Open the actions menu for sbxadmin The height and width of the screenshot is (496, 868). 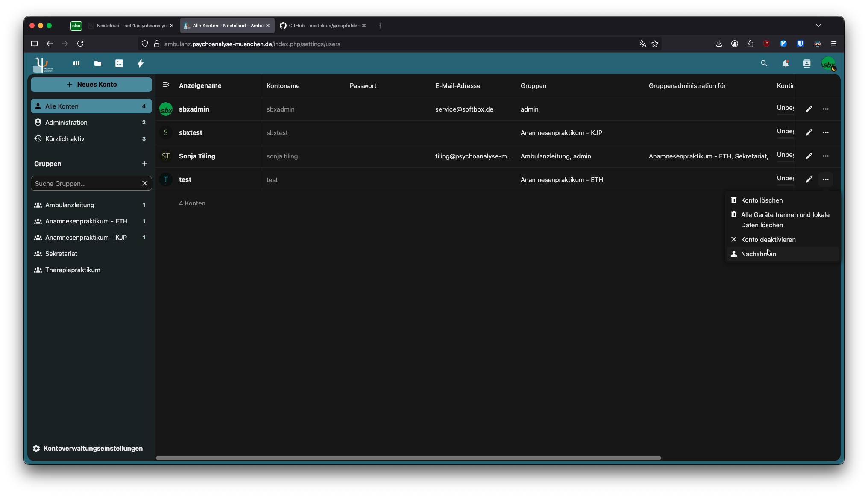(x=825, y=109)
